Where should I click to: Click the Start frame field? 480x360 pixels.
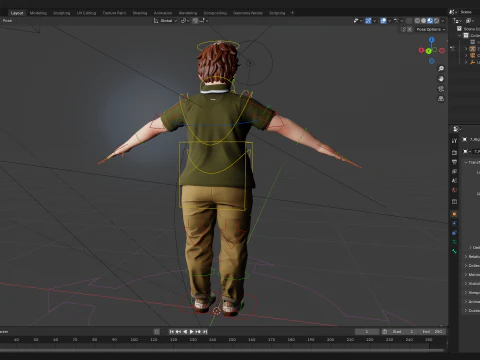tap(403, 332)
